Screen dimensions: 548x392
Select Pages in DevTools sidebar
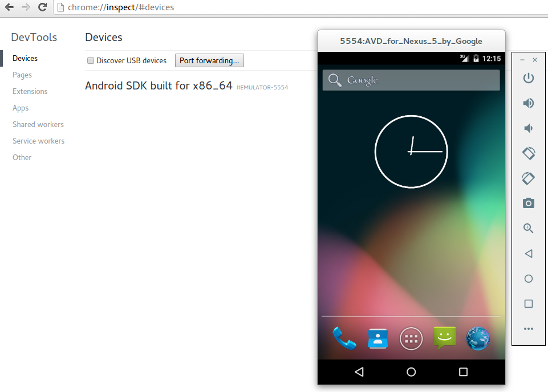click(22, 75)
